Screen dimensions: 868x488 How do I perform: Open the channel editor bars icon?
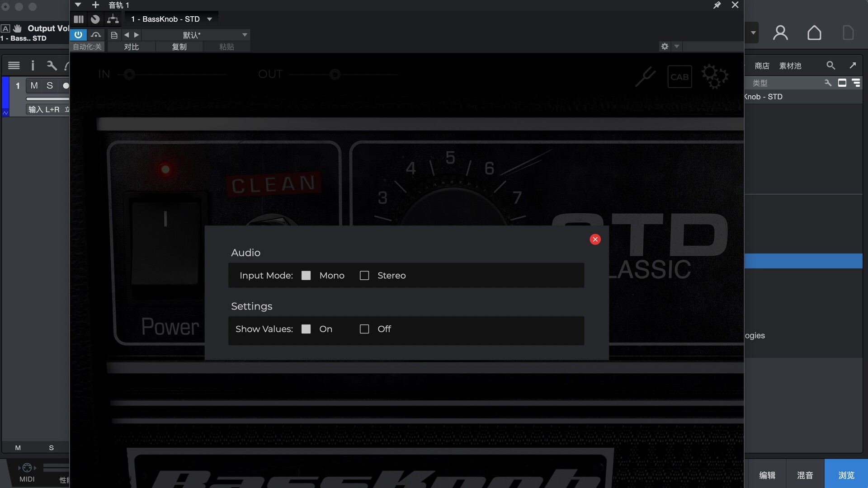click(79, 19)
